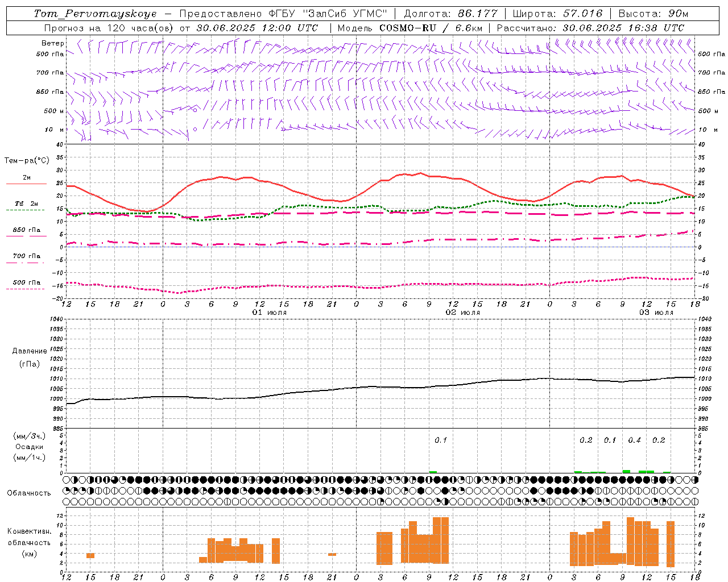This screenshot has height=582, width=728.
Task: Click the '(мм/3ч.)' precipitation unit label
Action: pos(30,436)
